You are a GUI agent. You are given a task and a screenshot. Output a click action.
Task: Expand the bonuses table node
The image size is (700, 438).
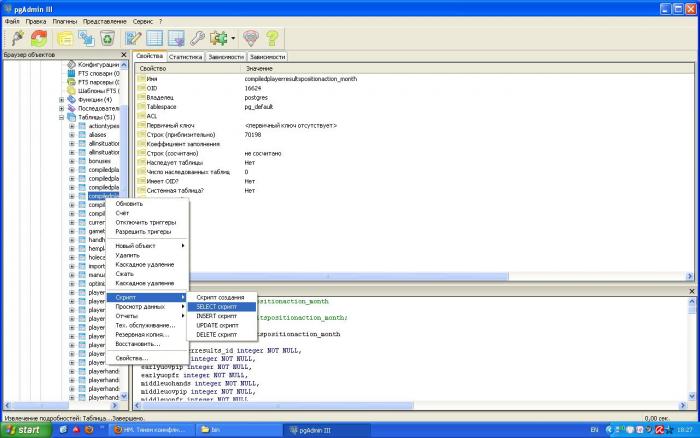pyautogui.click(x=72, y=161)
